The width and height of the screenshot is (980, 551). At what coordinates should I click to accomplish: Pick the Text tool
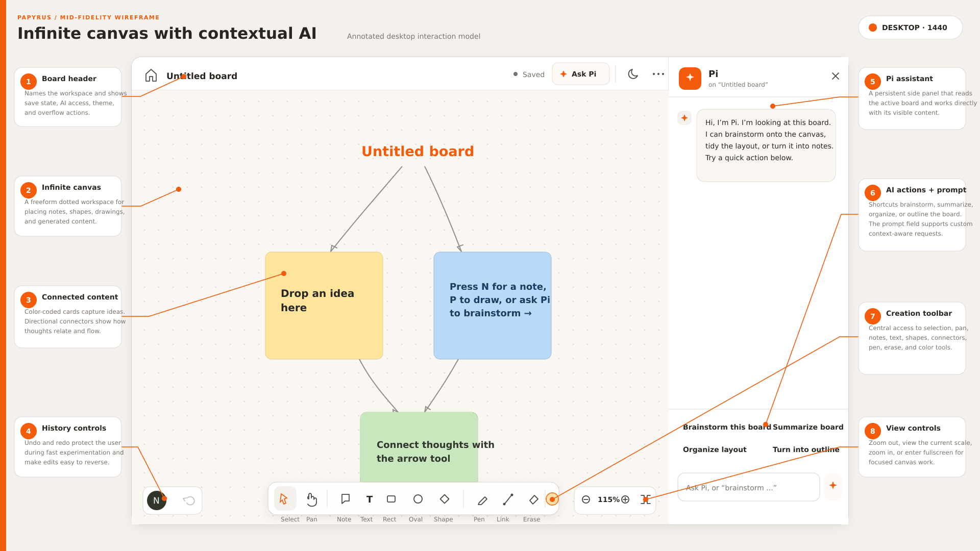369,499
